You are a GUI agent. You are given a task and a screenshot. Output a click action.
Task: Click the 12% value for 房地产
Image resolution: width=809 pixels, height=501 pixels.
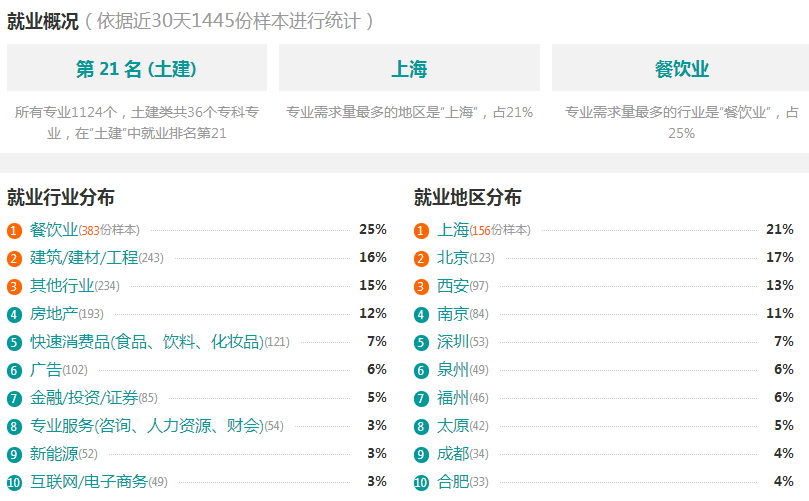[373, 313]
